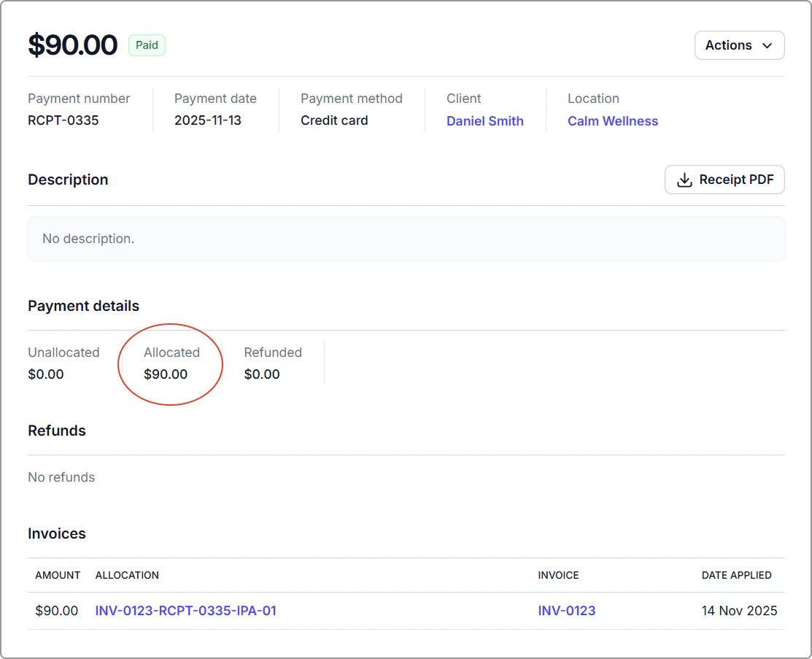Open invoice INV-0123 link
812x659 pixels.
tap(567, 610)
